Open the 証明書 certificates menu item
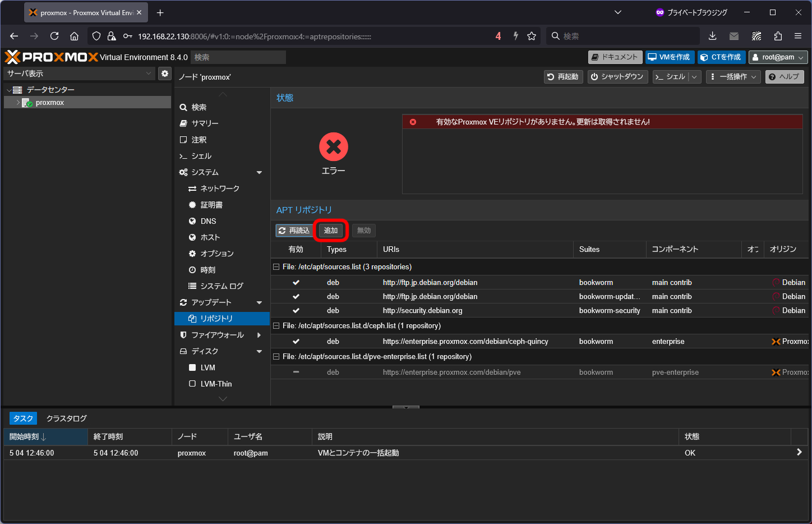Viewport: 812px width, 524px height. click(x=222, y=205)
